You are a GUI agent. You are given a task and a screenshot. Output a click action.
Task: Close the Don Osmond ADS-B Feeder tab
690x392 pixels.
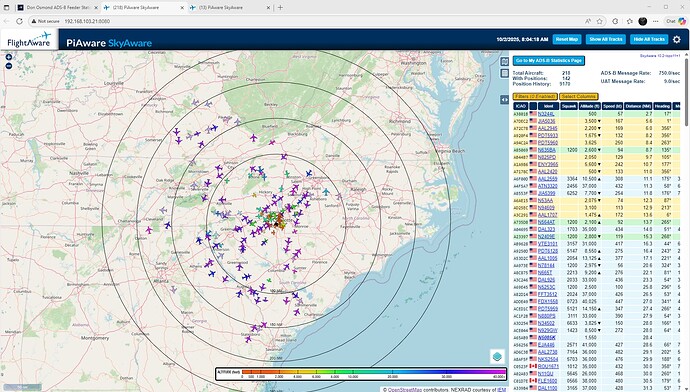pos(96,7)
